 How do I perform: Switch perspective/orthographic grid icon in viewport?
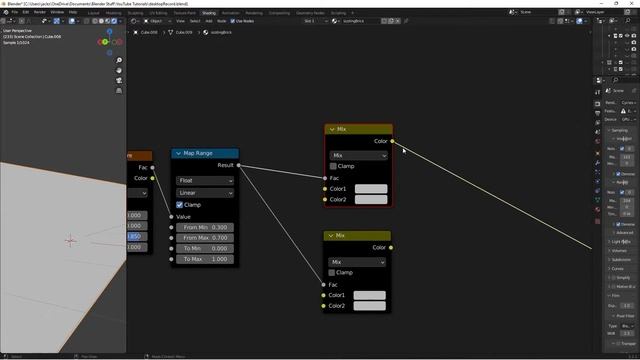119,91
